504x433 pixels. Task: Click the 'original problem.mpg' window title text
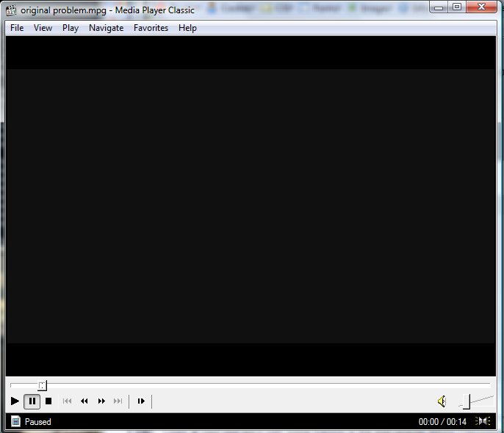pyautogui.click(x=63, y=10)
